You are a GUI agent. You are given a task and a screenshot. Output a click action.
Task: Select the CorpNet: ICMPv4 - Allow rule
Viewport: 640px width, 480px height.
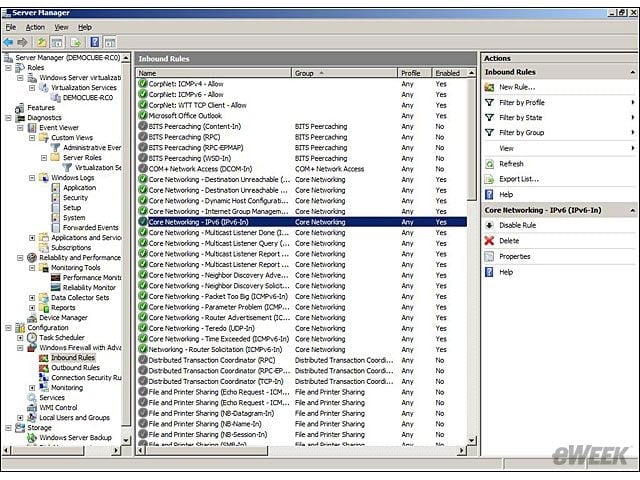302,84
